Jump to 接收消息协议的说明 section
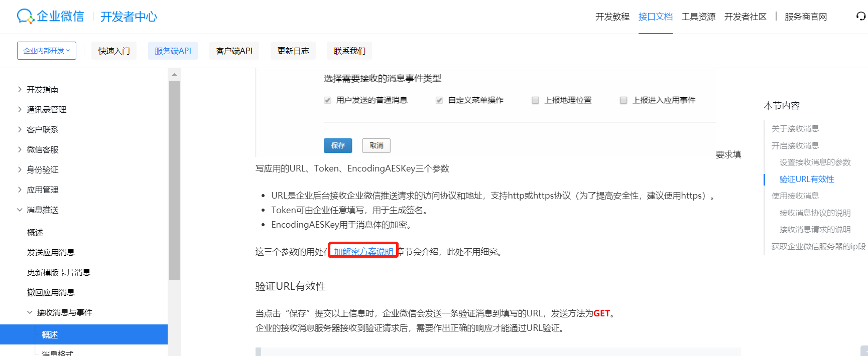 815,213
